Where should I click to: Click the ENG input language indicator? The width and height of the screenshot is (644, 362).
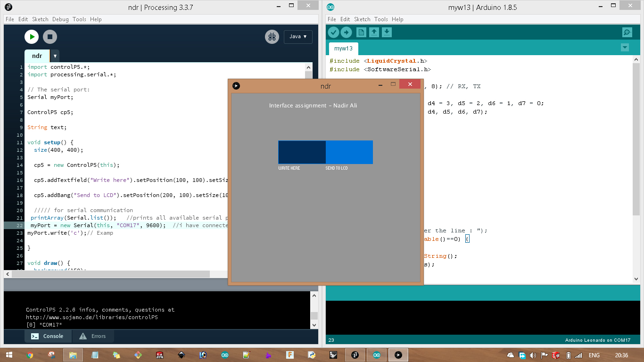[594, 355]
